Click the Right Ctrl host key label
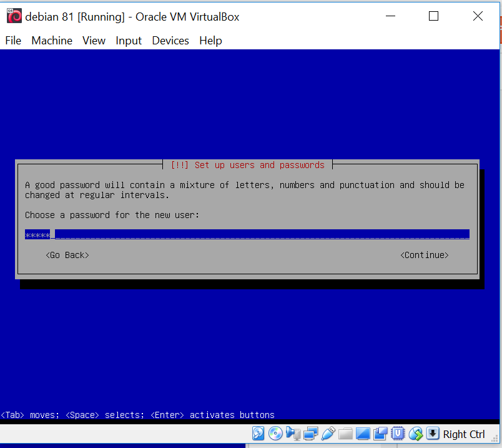The width and height of the screenshot is (502, 448). coord(463,434)
